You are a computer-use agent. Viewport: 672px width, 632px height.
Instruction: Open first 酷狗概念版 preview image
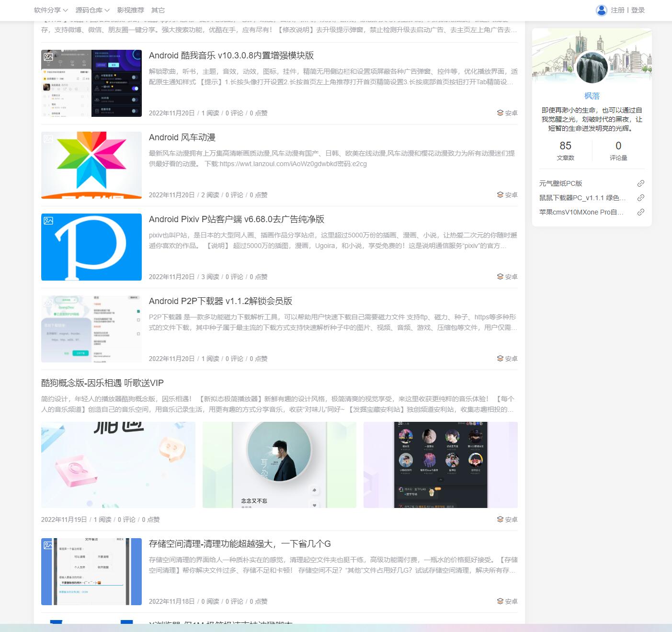tap(118, 465)
